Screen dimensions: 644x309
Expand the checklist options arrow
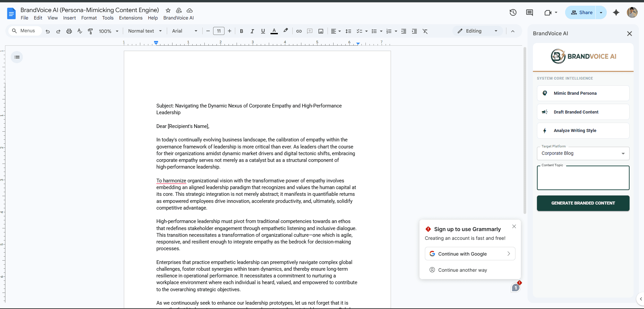pyautogui.click(x=366, y=31)
